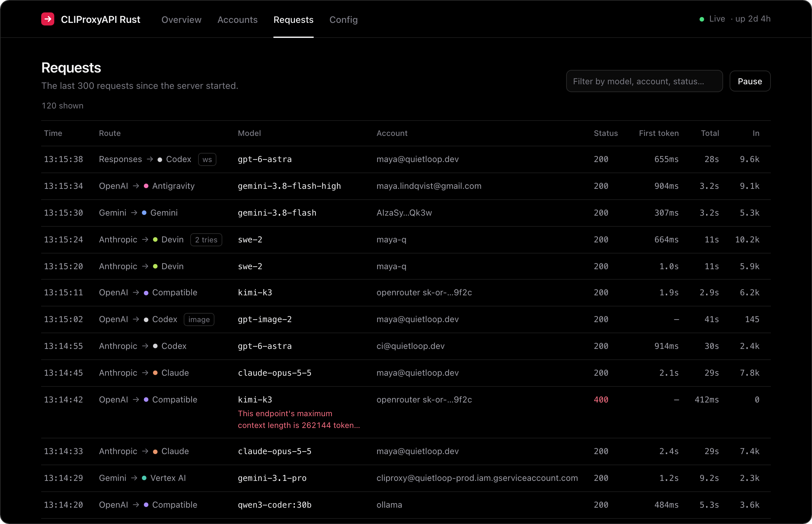Image resolution: width=812 pixels, height=524 pixels.
Task: Click the Route column header
Action: [x=110, y=133]
